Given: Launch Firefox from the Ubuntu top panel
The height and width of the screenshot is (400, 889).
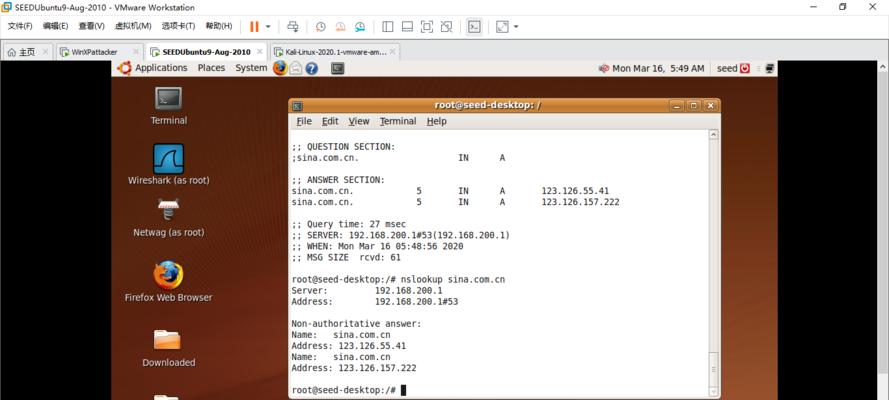Looking at the screenshot, I should (280, 69).
